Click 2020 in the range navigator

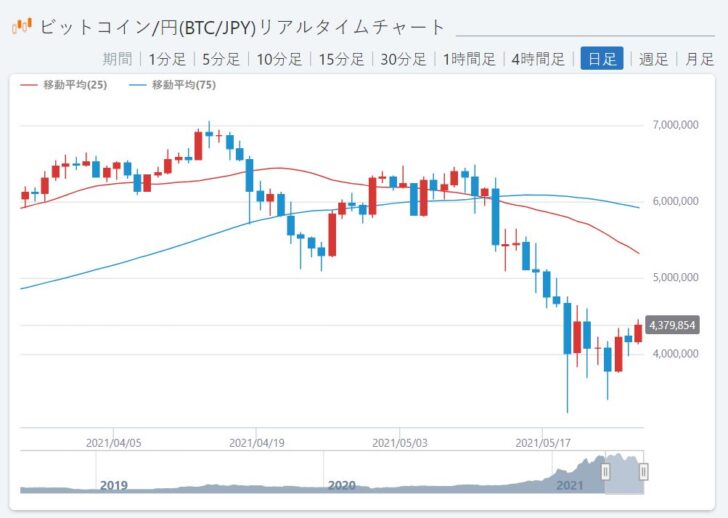click(342, 485)
